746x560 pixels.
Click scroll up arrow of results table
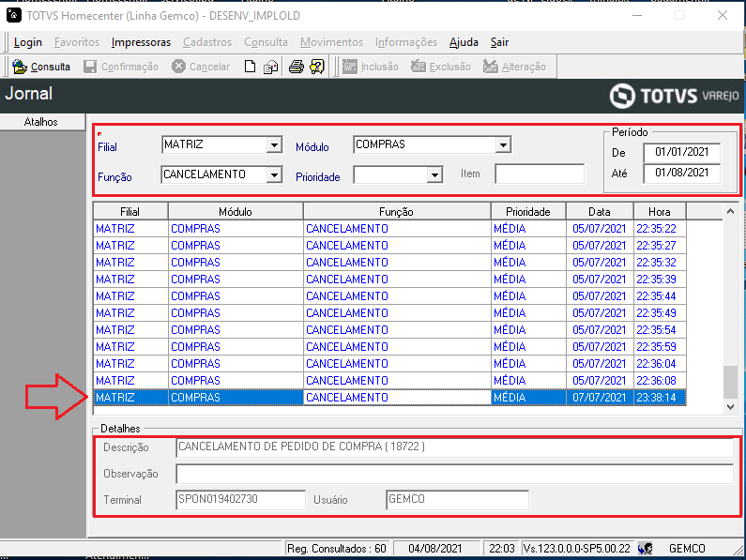click(730, 212)
